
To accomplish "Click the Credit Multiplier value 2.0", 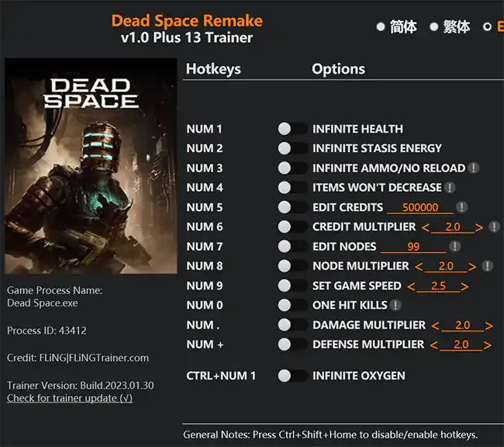I will click(453, 227).
